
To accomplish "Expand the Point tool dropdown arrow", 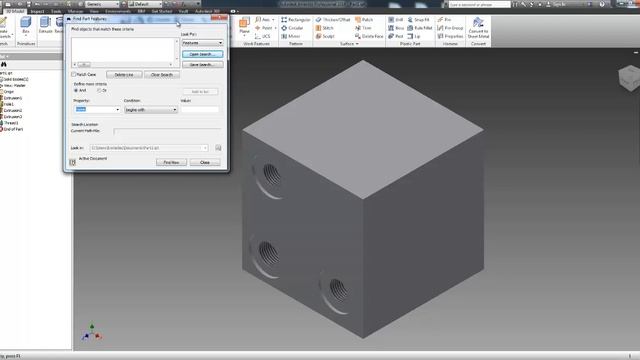I will click(276, 28).
